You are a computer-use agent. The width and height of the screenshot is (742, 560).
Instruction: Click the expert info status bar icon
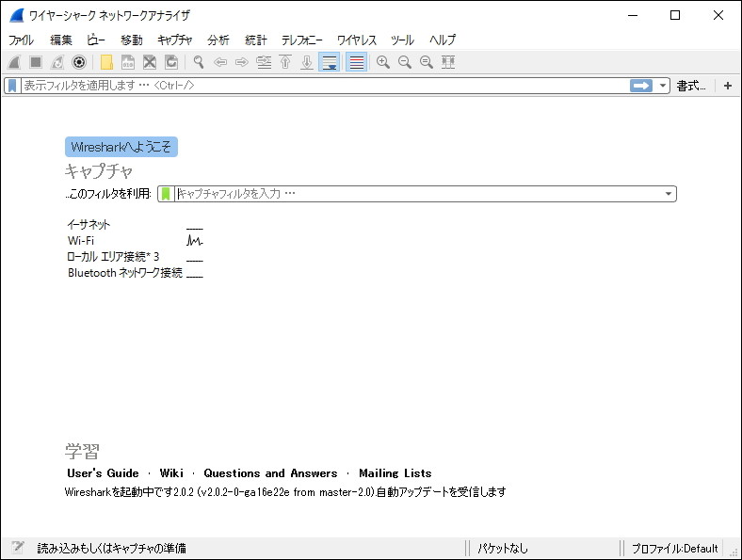[18, 548]
